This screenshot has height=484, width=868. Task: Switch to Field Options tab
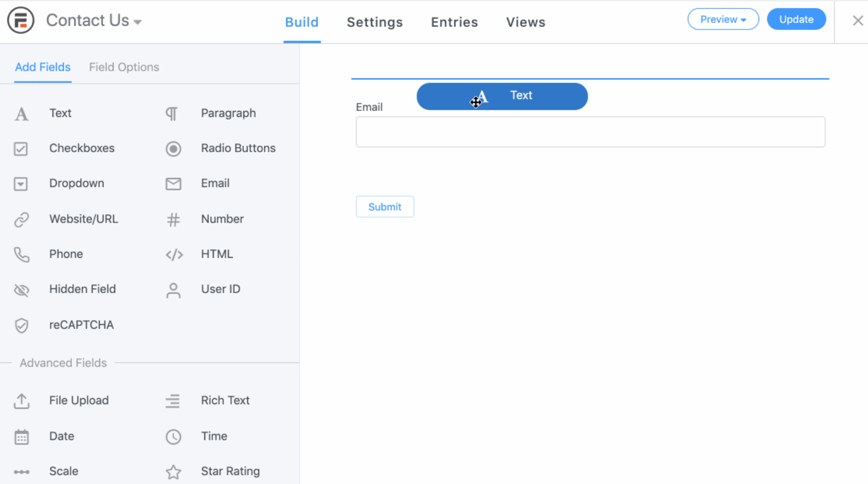(124, 67)
